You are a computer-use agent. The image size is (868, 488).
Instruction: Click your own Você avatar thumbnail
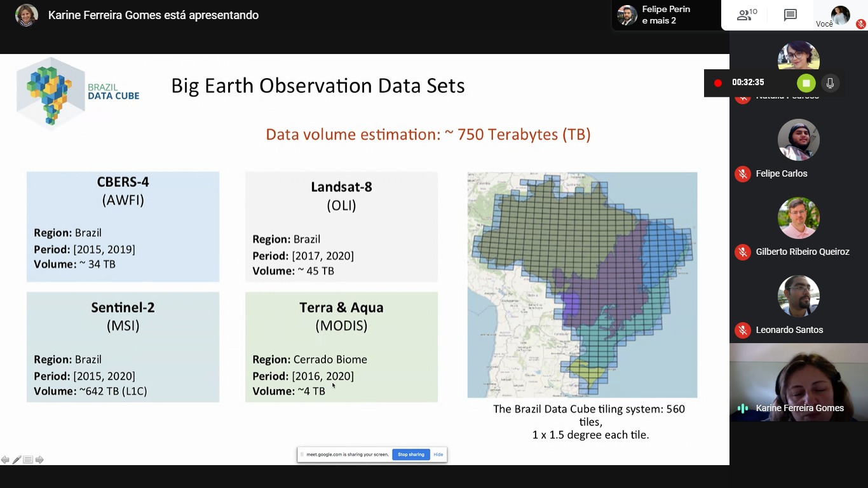tap(841, 15)
